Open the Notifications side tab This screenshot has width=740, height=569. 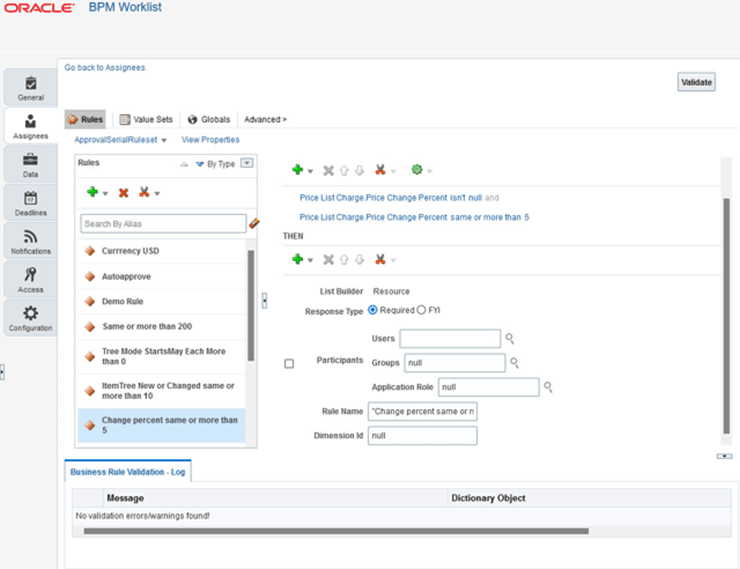click(x=31, y=241)
